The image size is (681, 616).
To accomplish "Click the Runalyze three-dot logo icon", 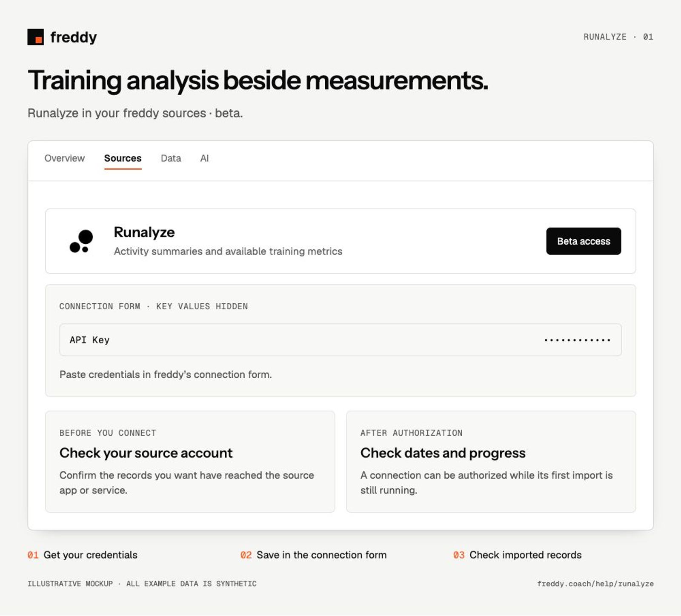I will coord(81,241).
